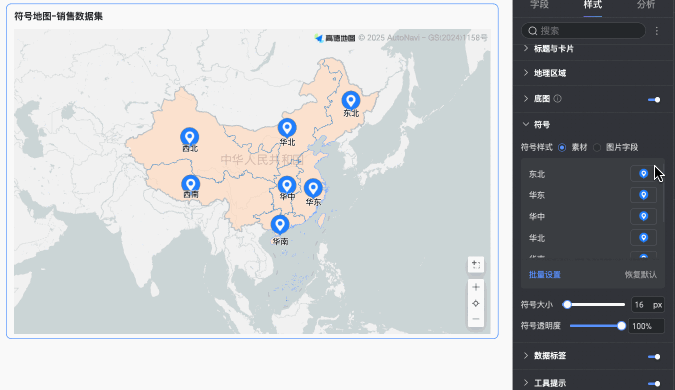Switch to the 字段 tab

539,5
